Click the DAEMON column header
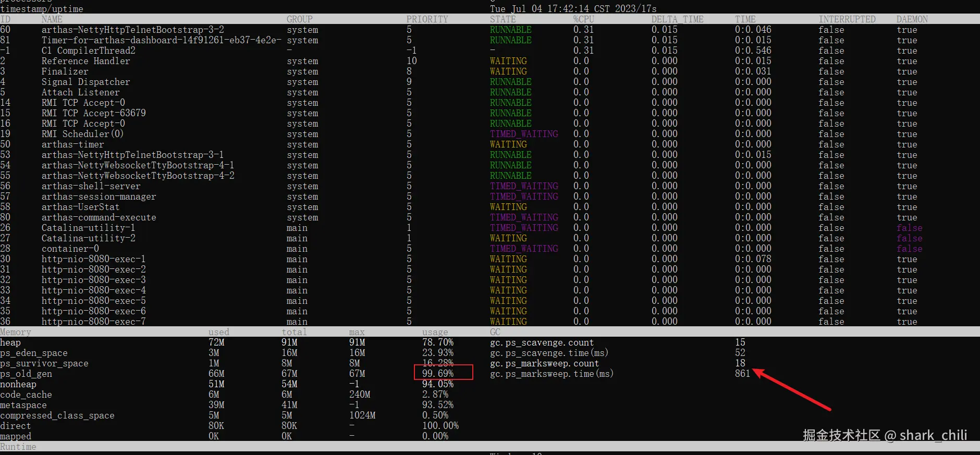This screenshot has width=980, height=455. pos(912,19)
